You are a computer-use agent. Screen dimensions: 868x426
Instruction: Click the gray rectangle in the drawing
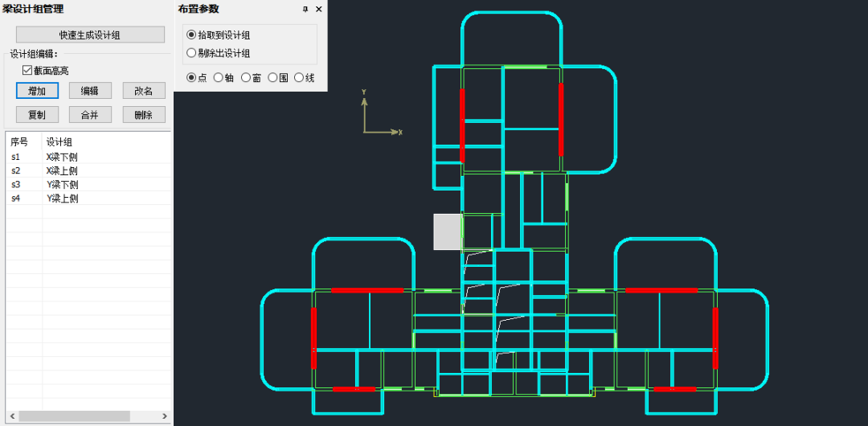448,231
